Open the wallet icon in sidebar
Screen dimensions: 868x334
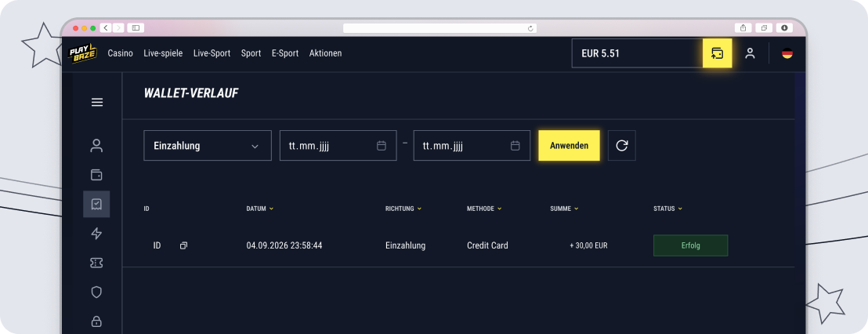point(96,175)
